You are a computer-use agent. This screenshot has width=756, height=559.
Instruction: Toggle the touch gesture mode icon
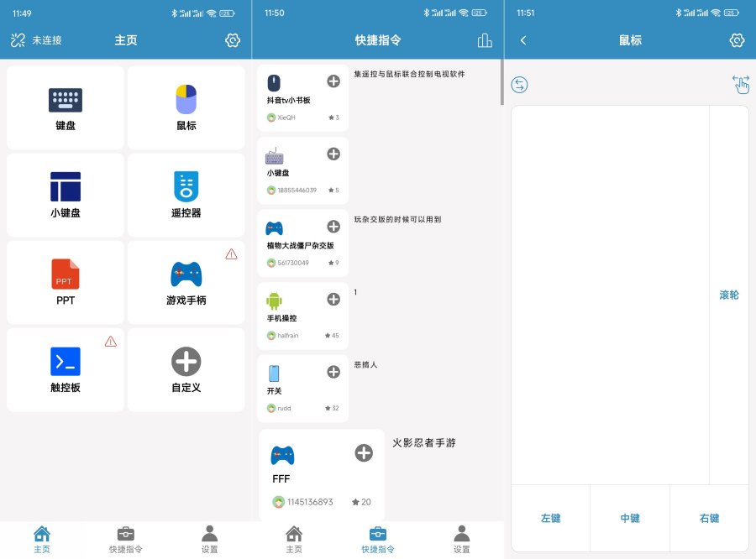tap(740, 85)
